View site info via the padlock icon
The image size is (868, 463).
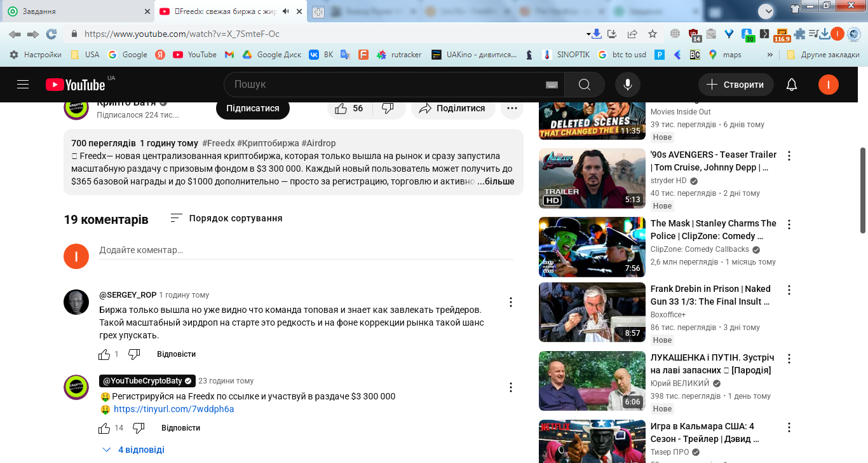[74, 34]
